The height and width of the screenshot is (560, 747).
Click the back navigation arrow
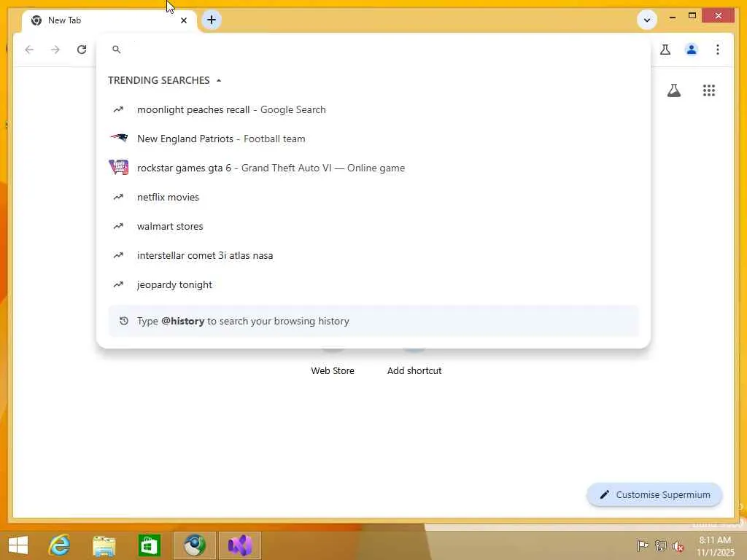(x=29, y=50)
